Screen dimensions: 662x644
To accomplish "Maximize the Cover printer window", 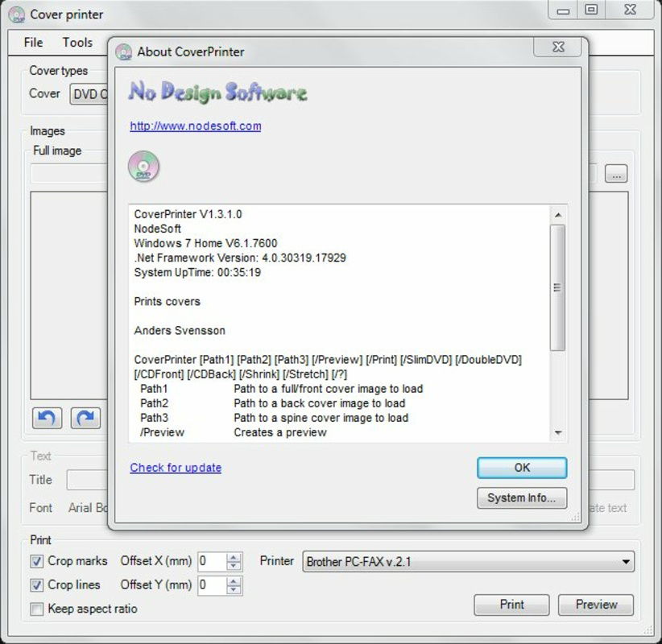I will click(x=591, y=10).
